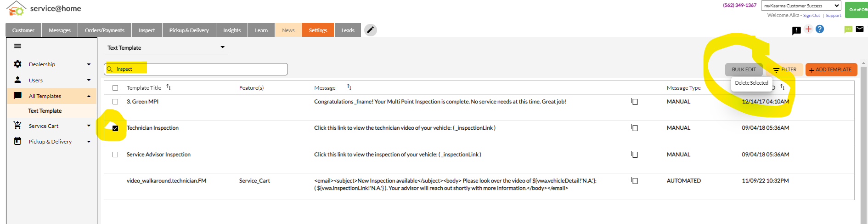
Task: Check the Service Advisor Inspection row checkbox
Action: pyautogui.click(x=115, y=155)
